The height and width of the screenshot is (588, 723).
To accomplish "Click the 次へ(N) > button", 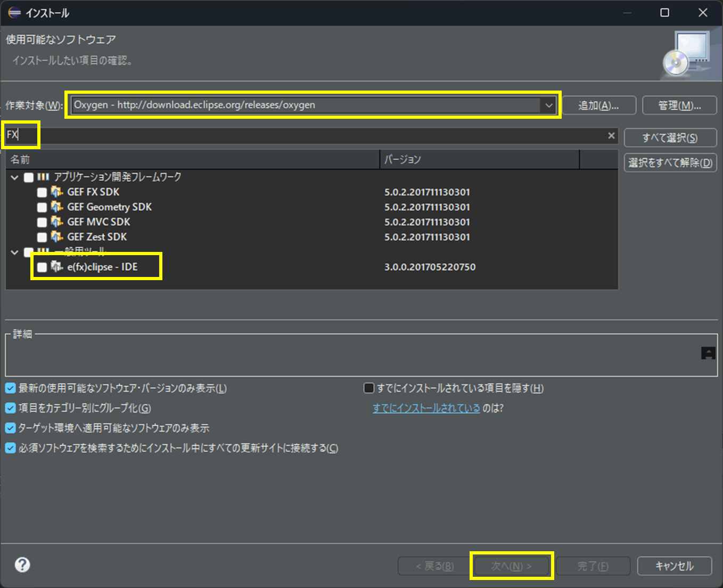I will pos(512,566).
